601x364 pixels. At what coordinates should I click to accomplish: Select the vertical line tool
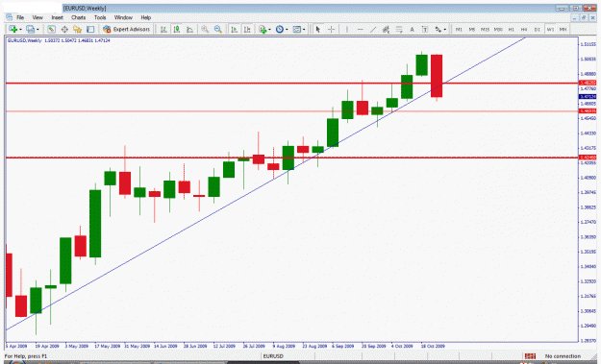pyautogui.click(x=346, y=29)
